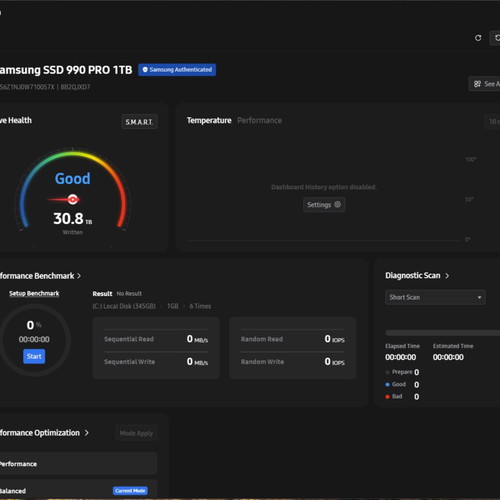Open the S.M.A.R.T. details
The width and height of the screenshot is (500, 500).
(x=139, y=122)
